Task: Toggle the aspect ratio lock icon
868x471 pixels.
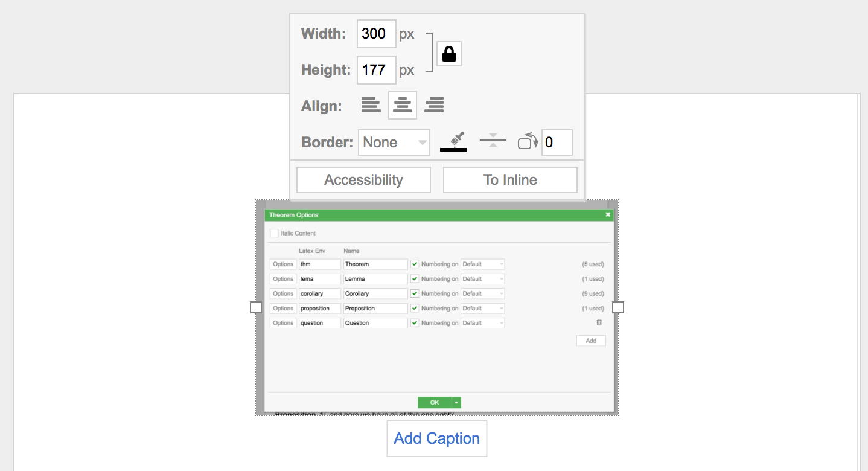Action: [448, 54]
